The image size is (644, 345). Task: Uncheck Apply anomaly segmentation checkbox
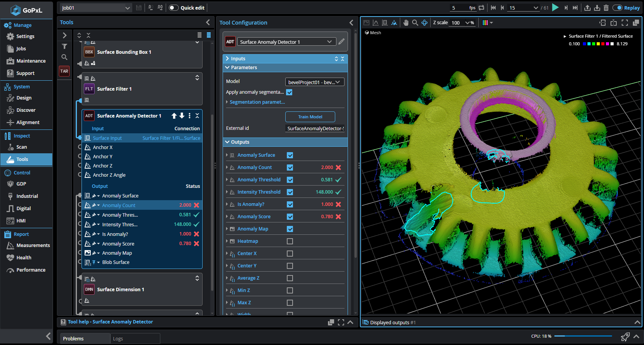[x=290, y=92]
